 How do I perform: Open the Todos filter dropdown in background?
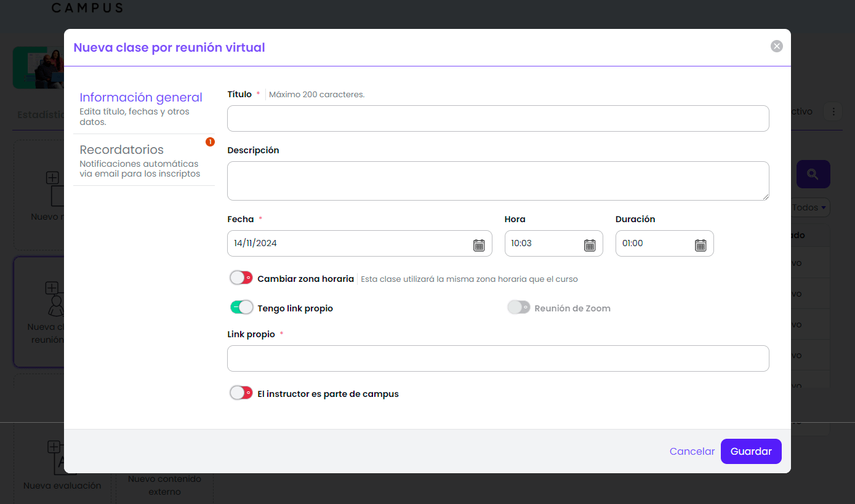click(809, 207)
